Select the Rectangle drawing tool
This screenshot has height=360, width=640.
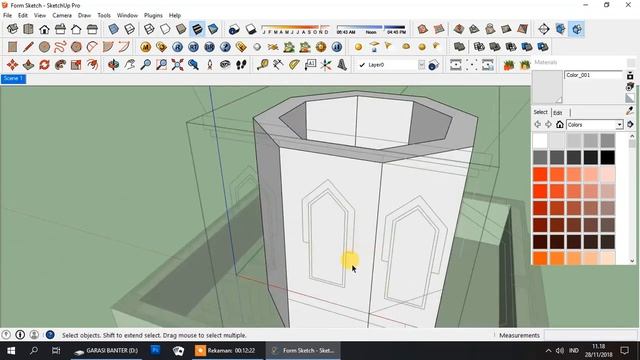pyautogui.click(x=12, y=47)
